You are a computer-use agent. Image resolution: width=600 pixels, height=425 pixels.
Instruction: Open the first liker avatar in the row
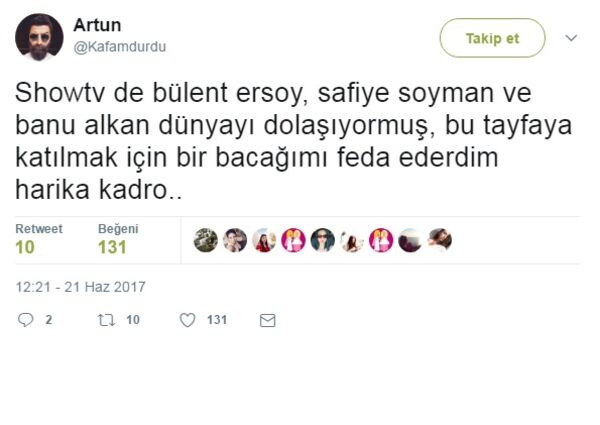[x=205, y=240]
